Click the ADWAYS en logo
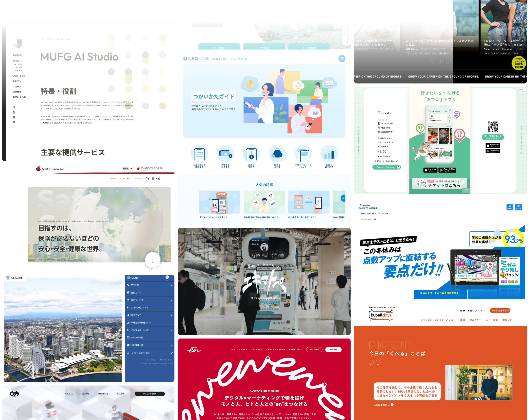The height and width of the screenshot is (420, 528). (x=194, y=349)
